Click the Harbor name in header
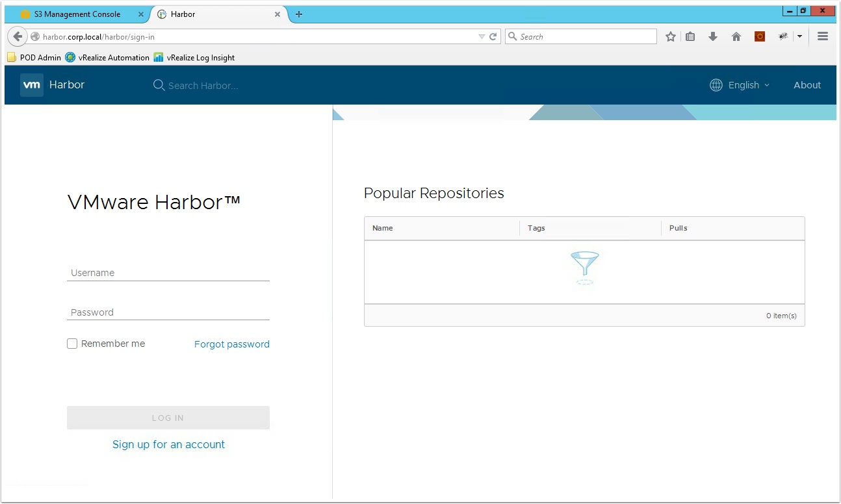The width and height of the screenshot is (841, 504). tap(67, 84)
